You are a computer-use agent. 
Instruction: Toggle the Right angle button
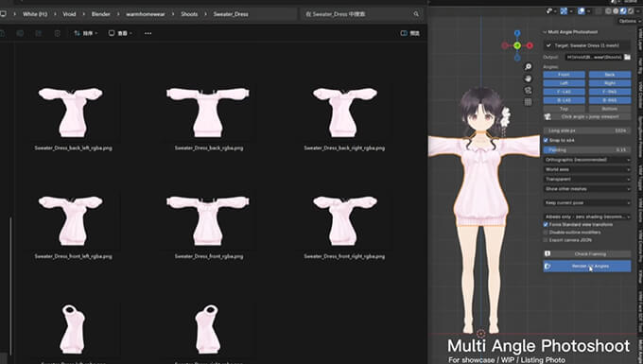pos(610,83)
